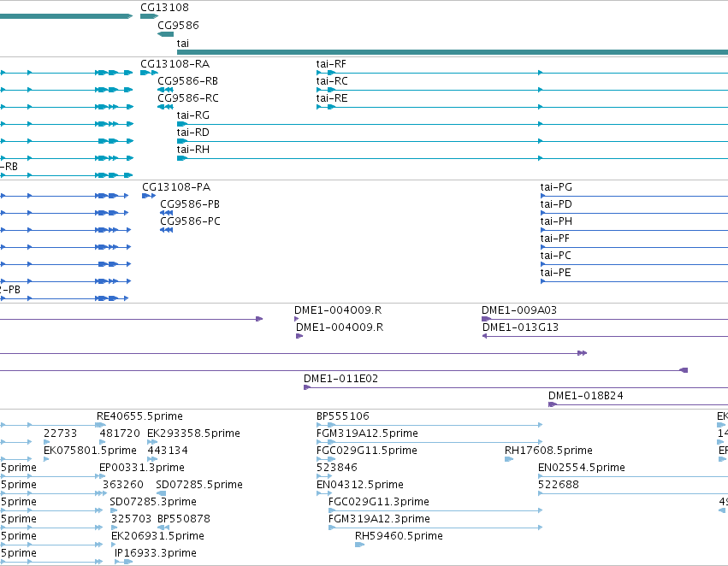Screen dimensions: 728x566
Task: Select EST RH59460.5prime
Action: point(399,536)
